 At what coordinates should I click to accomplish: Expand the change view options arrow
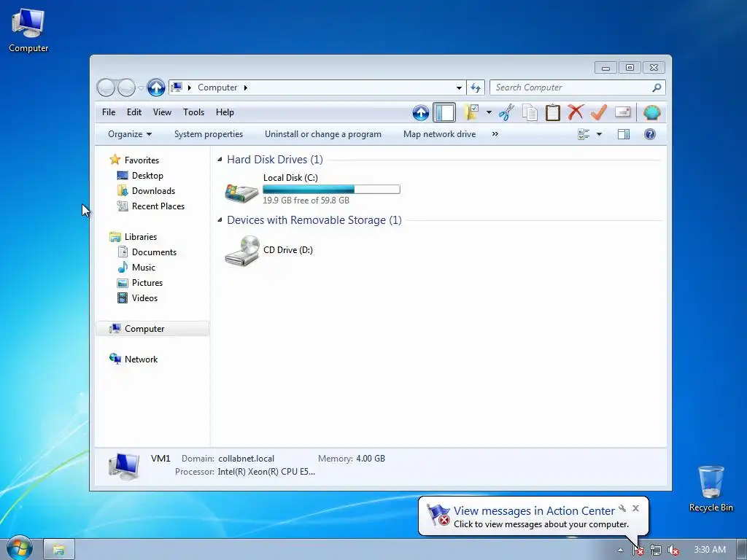[x=600, y=134]
